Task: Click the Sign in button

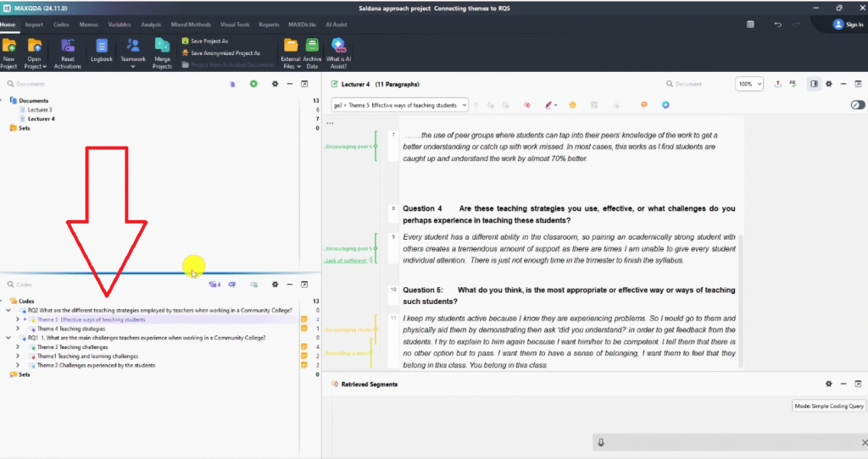Action: tap(848, 25)
